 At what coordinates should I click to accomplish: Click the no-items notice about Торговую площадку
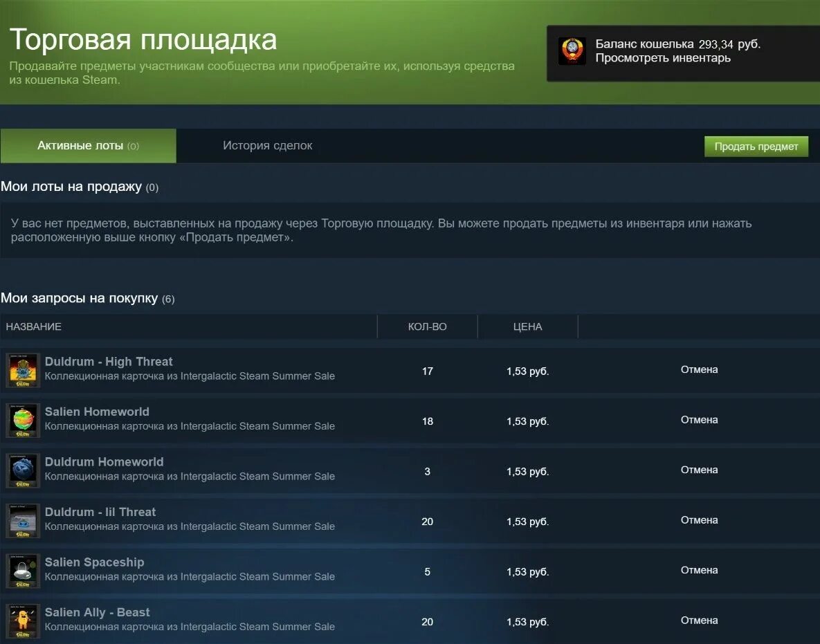coord(381,230)
